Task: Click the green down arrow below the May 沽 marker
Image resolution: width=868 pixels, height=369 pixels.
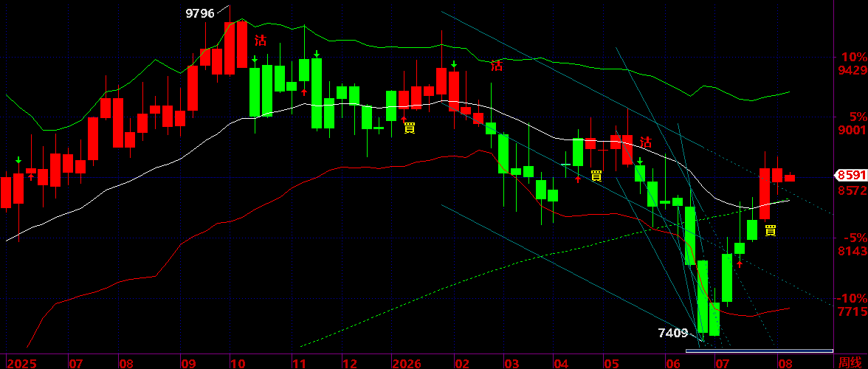Action: [640, 161]
